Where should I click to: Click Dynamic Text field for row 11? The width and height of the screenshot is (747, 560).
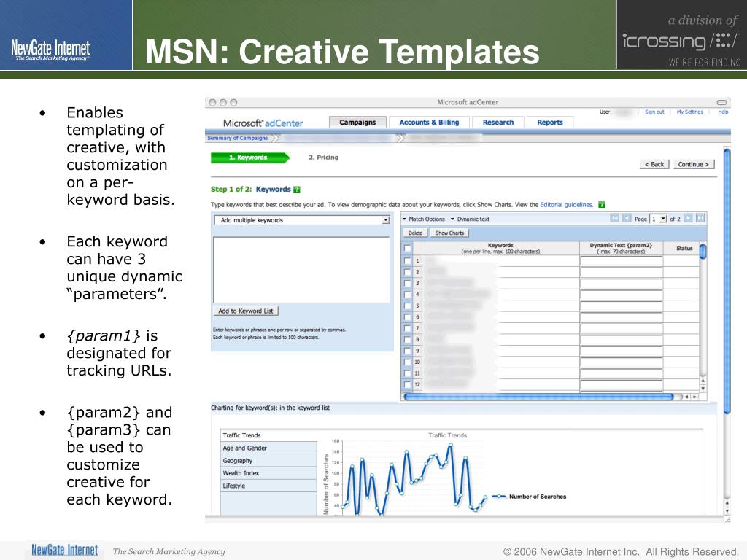(622, 374)
